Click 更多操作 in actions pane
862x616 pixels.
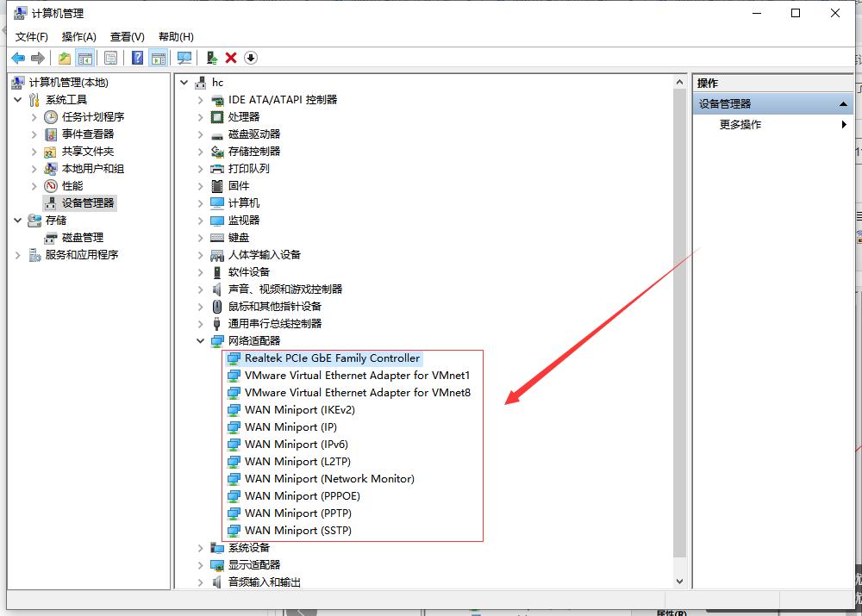click(740, 125)
